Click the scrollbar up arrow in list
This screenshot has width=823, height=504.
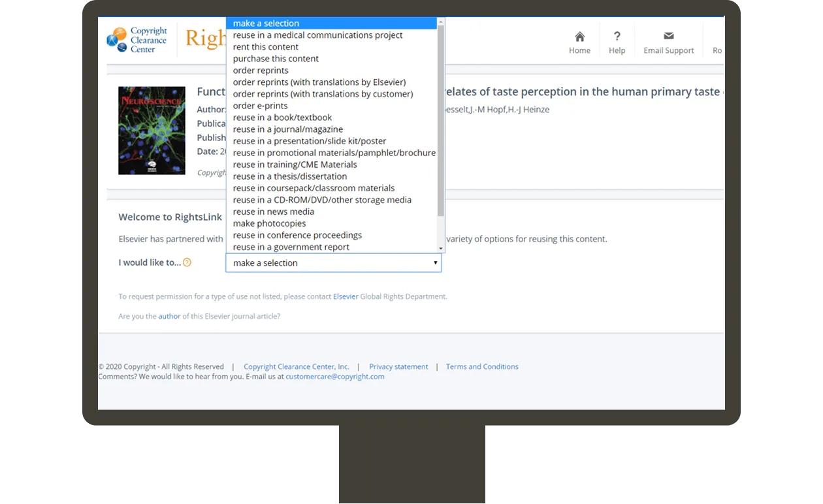pyautogui.click(x=441, y=21)
